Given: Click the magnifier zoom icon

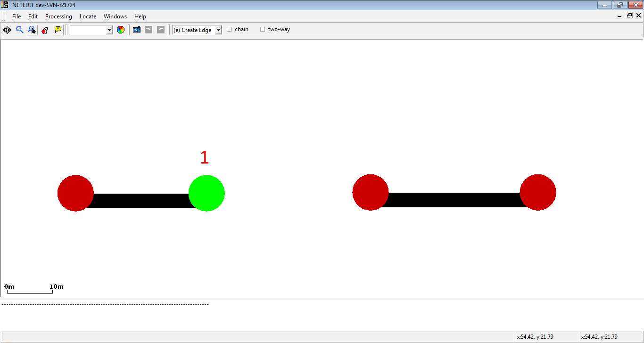Looking at the screenshot, I should coord(20,30).
